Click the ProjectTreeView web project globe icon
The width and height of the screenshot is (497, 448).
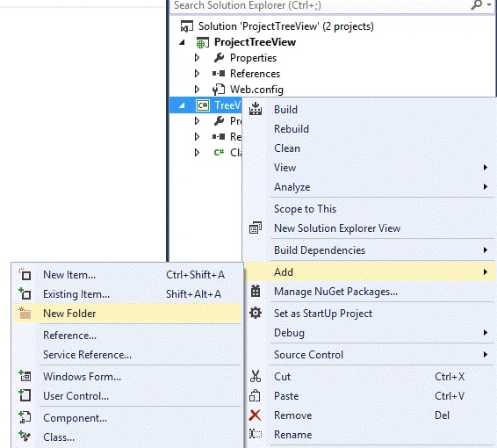click(202, 42)
